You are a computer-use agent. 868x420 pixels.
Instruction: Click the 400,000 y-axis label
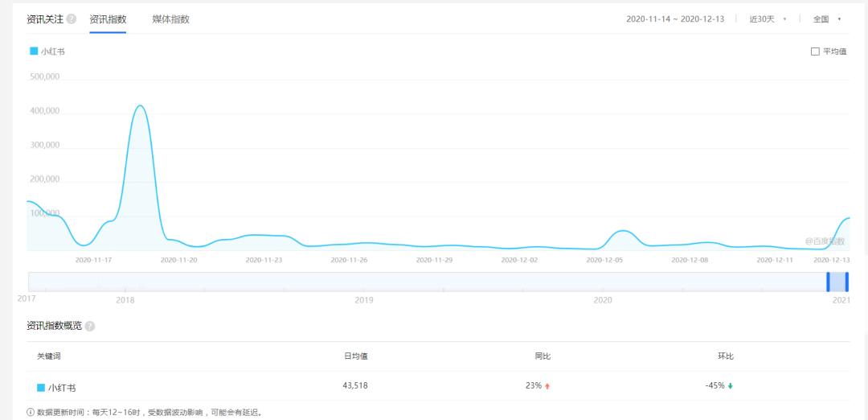point(43,111)
